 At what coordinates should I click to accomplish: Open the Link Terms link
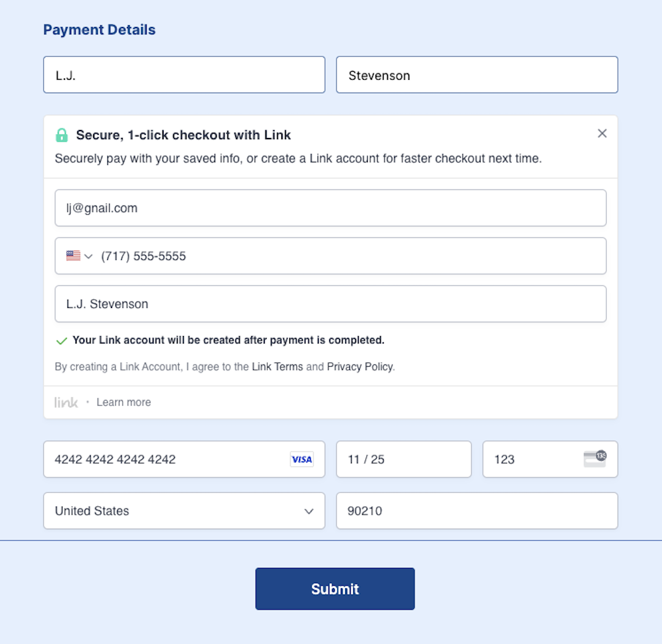coord(277,367)
